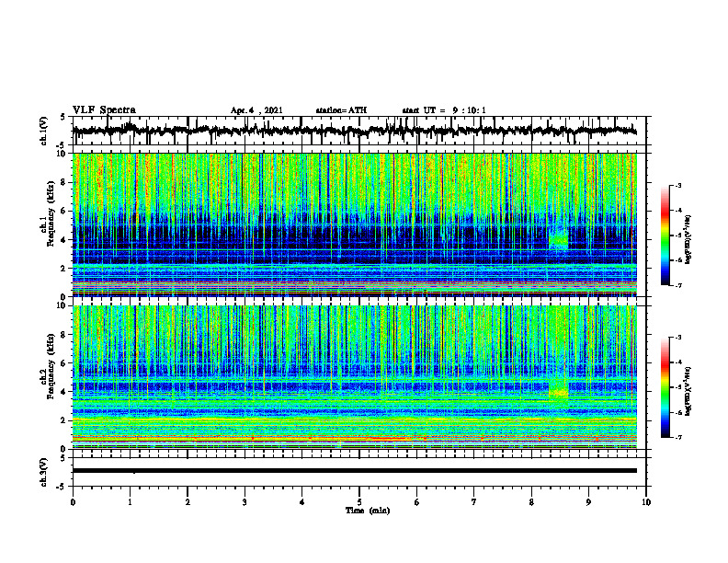Image resolution: width=728 pixels, height=563 pixels.
Task: Click the "4" kHz tick on ch.1 frequency axis
Action: (63, 240)
